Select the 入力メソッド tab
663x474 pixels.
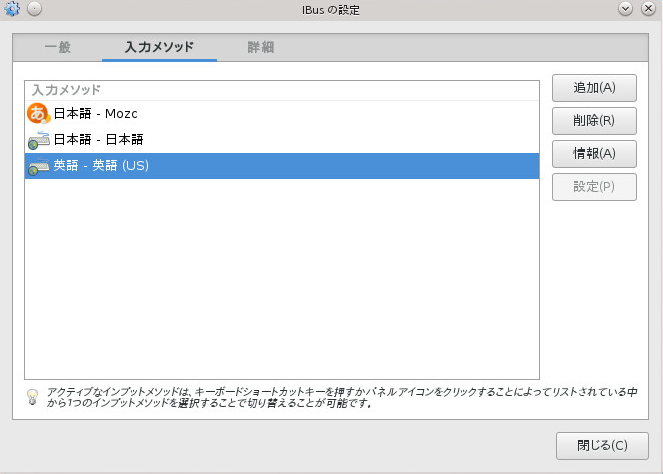(x=159, y=47)
